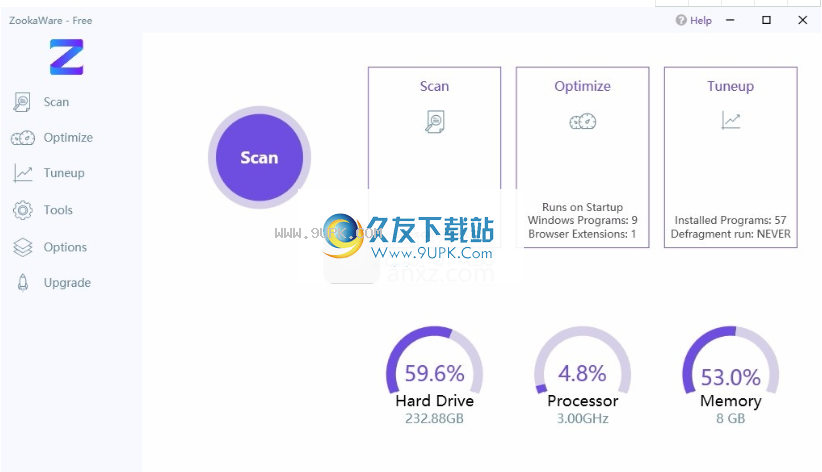Click the '8 GB' memory size
The image size is (822, 472).
coord(731,419)
